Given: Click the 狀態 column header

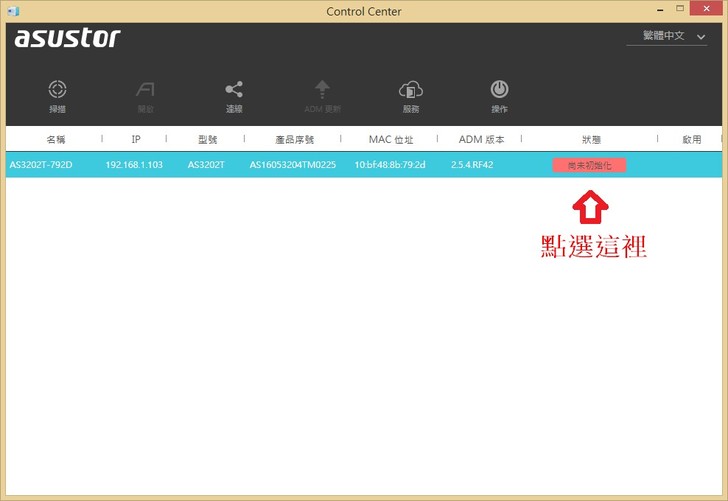Looking at the screenshot, I should pyautogui.click(x=591, y=139).
